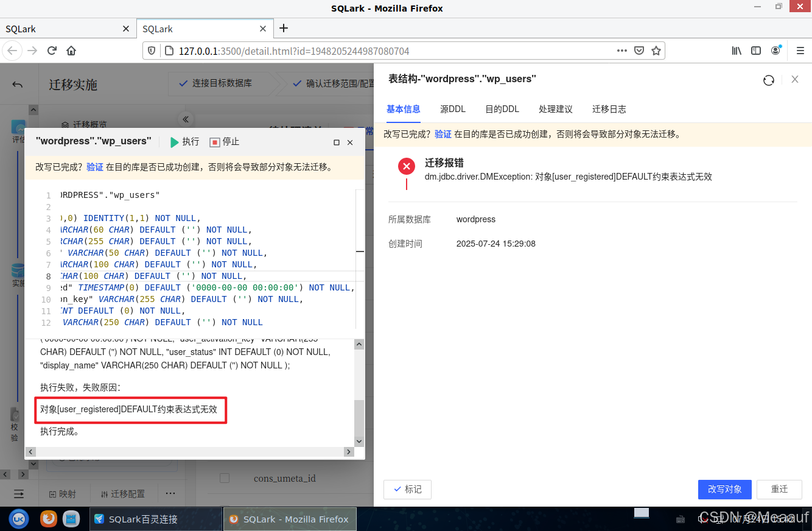Close the wp_users SQL editor dialog
Viewport: 812px width, 531px height.
tap(350, 142)
